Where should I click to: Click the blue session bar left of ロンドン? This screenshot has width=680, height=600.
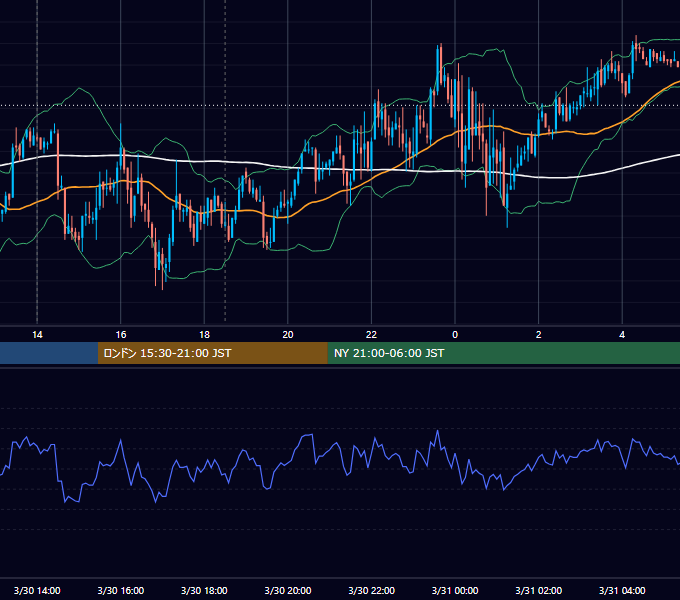tap(49, 353)
